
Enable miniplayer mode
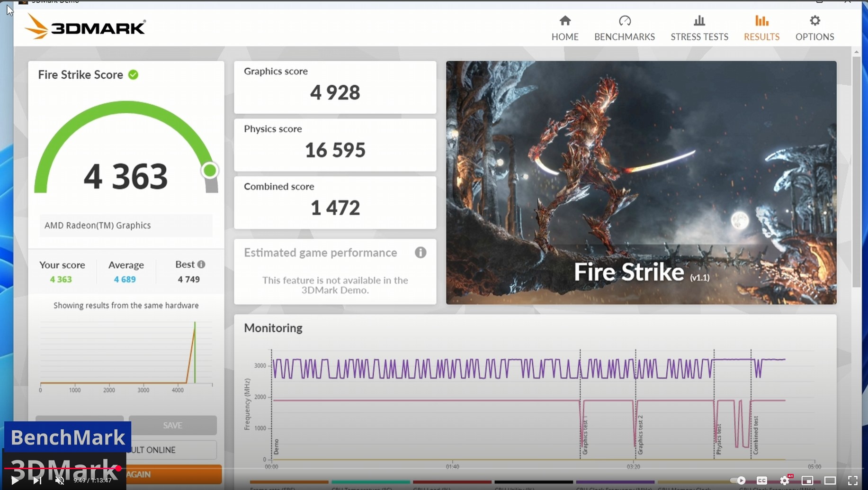tap(807, 481)
